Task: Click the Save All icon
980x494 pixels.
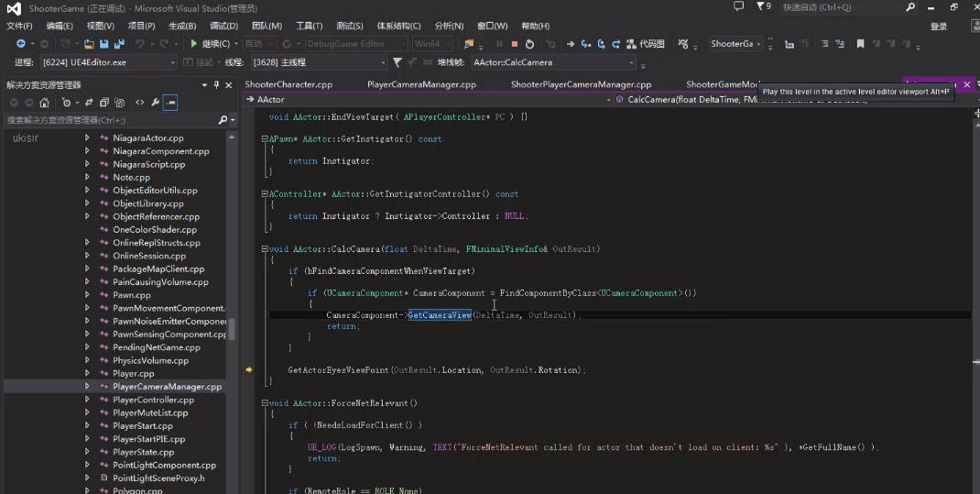Action: tap(119, 44)
